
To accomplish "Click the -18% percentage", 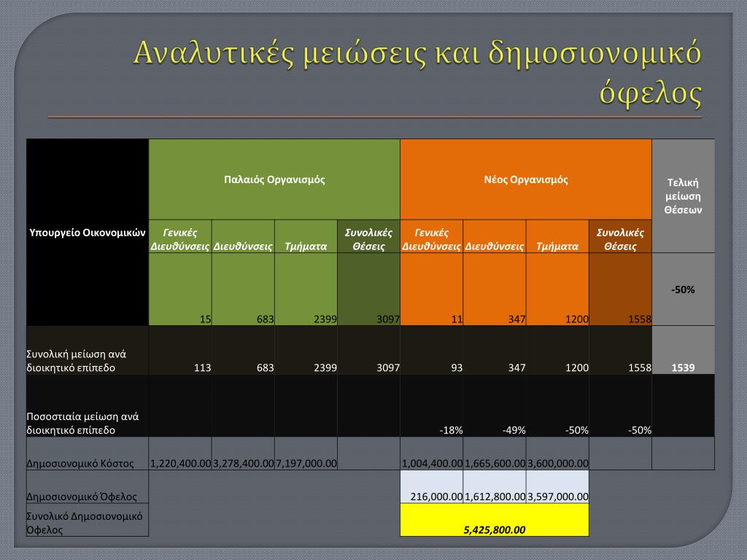I will tap(451, 430).
